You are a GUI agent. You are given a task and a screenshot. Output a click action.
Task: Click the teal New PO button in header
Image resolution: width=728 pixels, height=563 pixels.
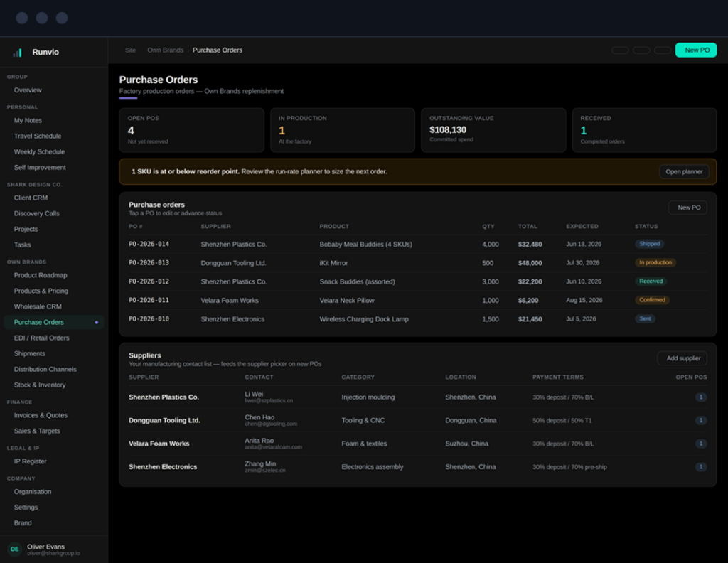[696, 50]
